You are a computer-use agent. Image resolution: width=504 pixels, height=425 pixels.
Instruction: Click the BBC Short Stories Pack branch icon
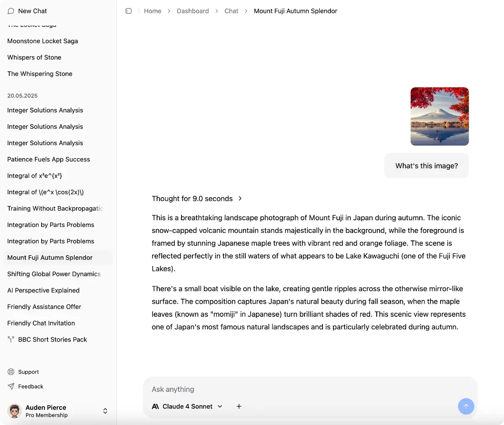[x=11, y=339]
